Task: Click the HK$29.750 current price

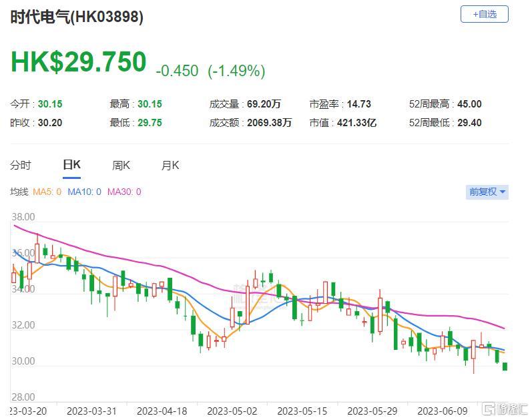Action: pyautogui.click(x=78, y=62)
